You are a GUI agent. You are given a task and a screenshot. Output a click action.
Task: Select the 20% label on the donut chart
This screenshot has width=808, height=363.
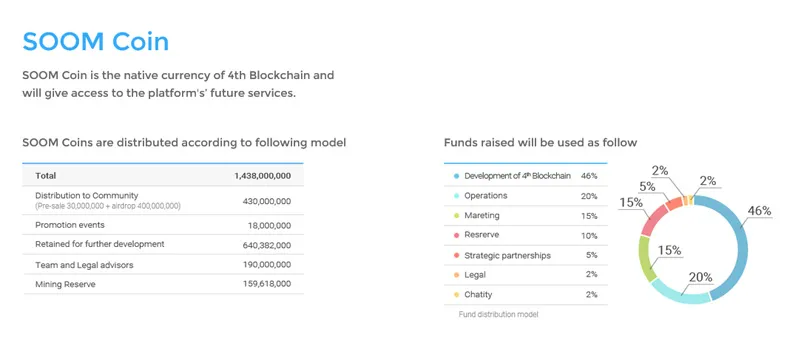(700, 277)
